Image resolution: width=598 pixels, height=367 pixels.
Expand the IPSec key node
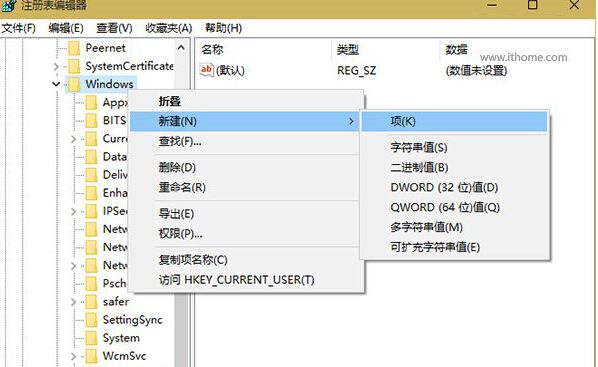point(74,211)
